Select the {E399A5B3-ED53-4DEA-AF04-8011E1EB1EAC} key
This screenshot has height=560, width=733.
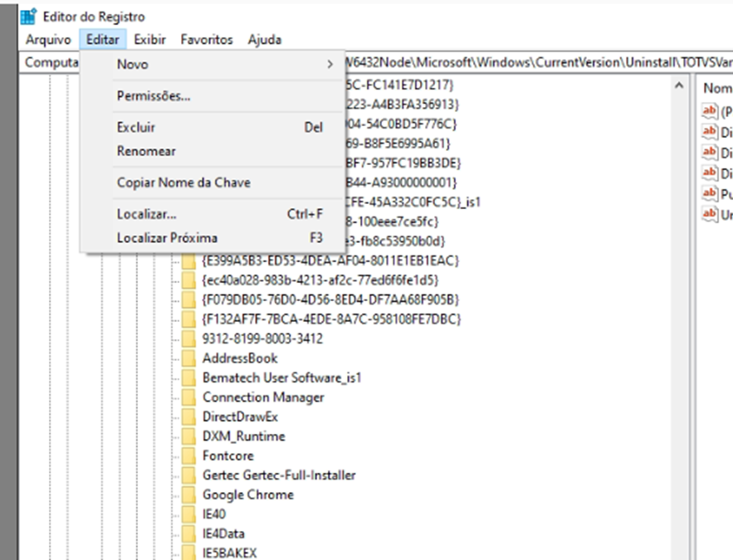(x=330, y=261)
